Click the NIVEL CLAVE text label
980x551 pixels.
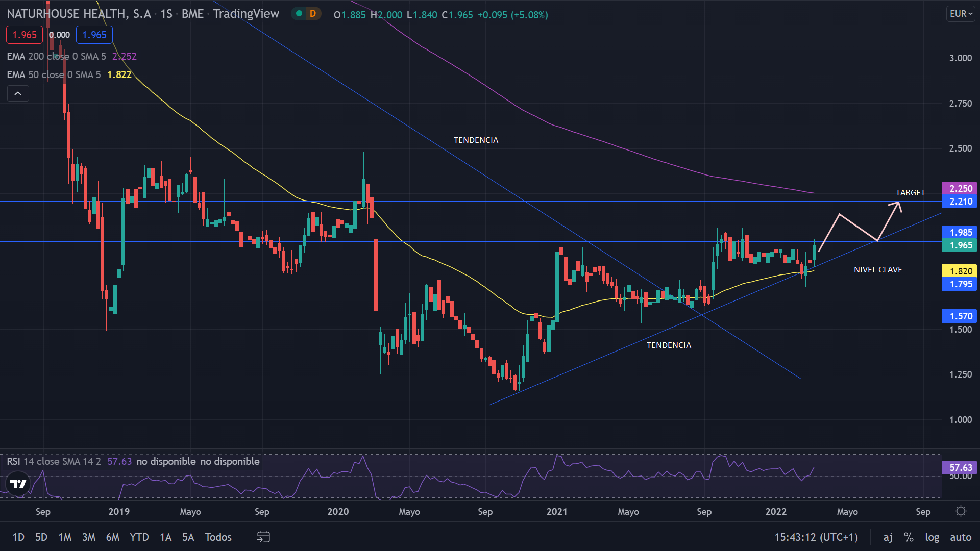click(878, 269)
